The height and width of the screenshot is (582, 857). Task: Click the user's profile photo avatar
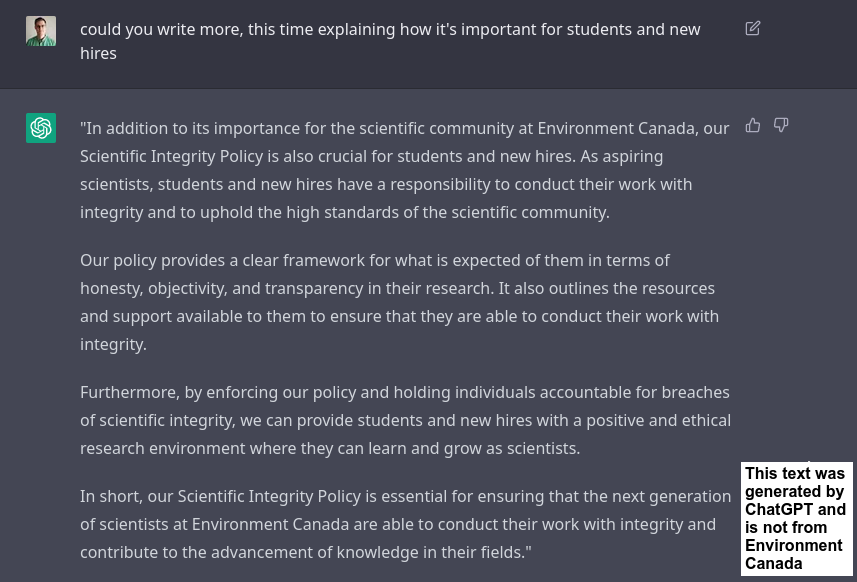pos(41,31)
